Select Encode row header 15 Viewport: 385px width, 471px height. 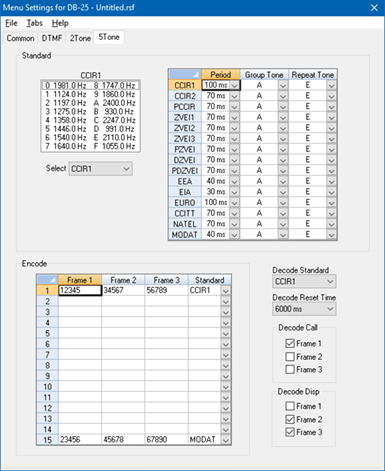(x=47, y=440)
